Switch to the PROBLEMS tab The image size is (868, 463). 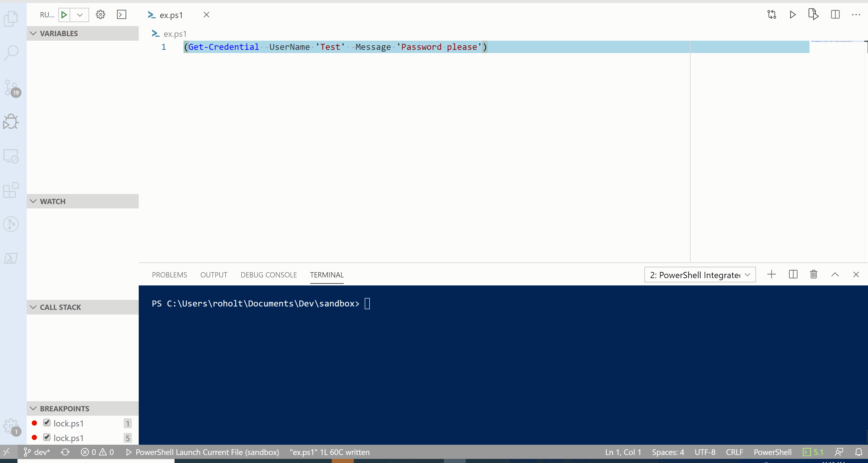[x=169, y=275]
